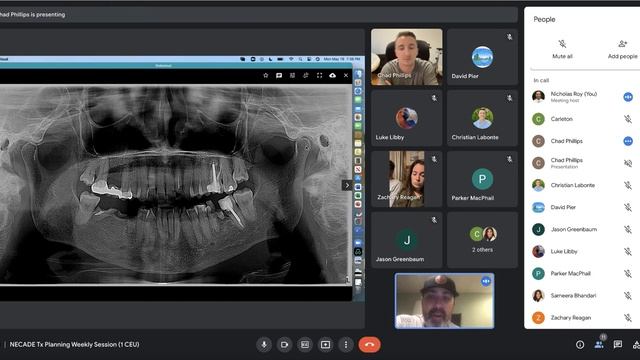
Task: Click fullscreen icon above X-ray
Action: pyautogui.click(x=319, y=76)
